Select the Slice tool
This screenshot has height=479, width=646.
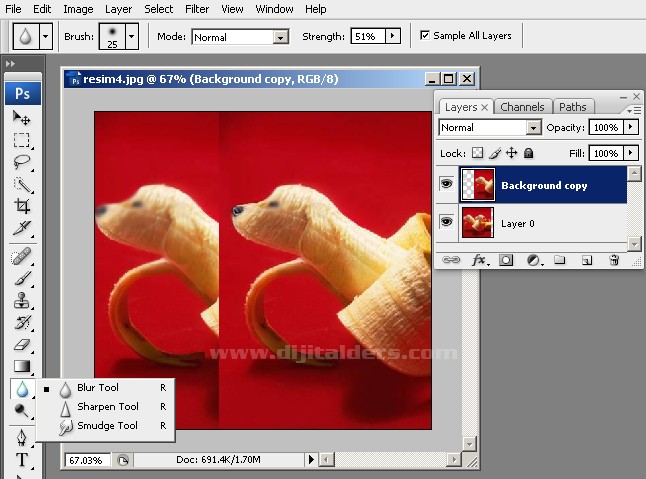(x=21, y=228)
